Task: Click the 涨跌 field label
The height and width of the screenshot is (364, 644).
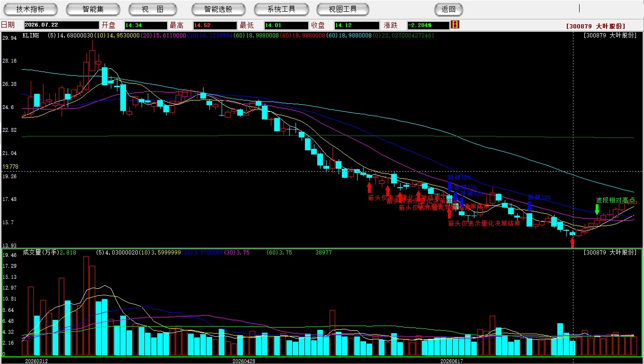Action: 391,25
